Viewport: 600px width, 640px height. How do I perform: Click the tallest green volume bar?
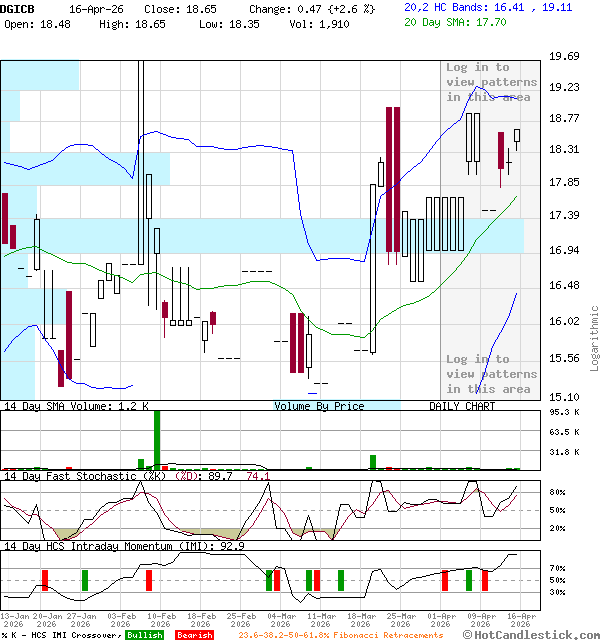coord(157,439)
